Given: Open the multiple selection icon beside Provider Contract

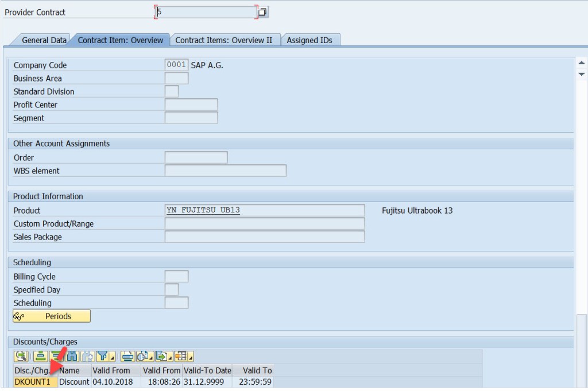Looking at the screenshot, I should [x=262, y=11].
